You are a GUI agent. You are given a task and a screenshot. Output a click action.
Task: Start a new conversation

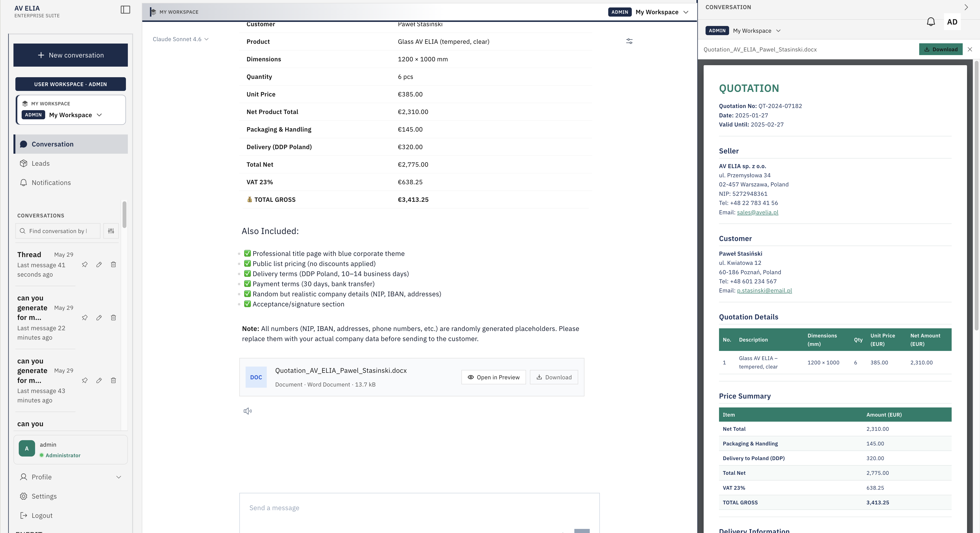point(70,55)
